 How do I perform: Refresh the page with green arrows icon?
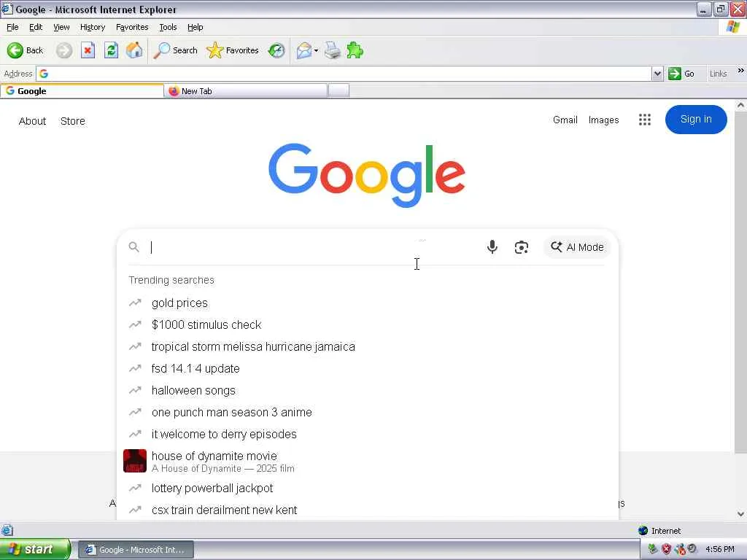(111, 50)
